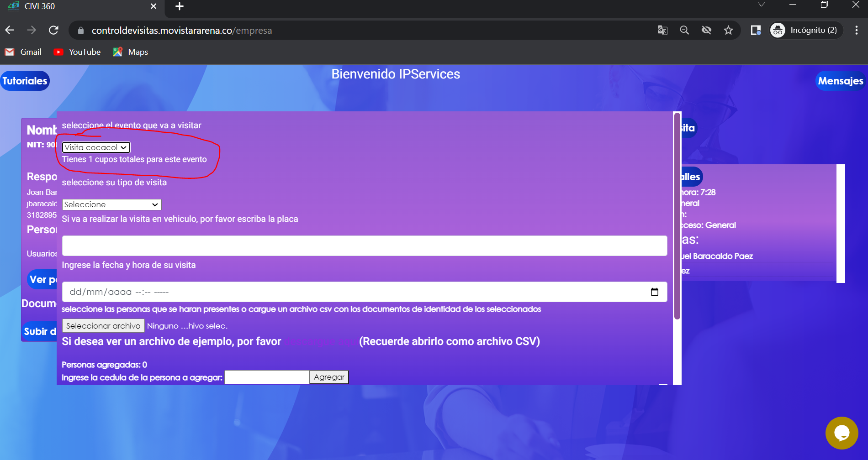Bookmark this page with the star icon
The width and height of the screenshot is (868, 460).
point(728,30)
